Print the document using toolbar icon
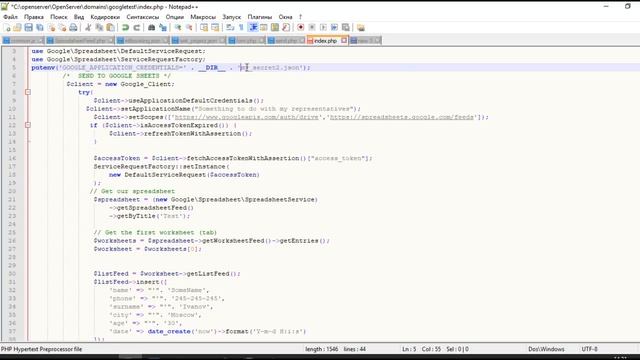This screenshot has height=360, width=640. pyautogui.click(x=73, y=28)
